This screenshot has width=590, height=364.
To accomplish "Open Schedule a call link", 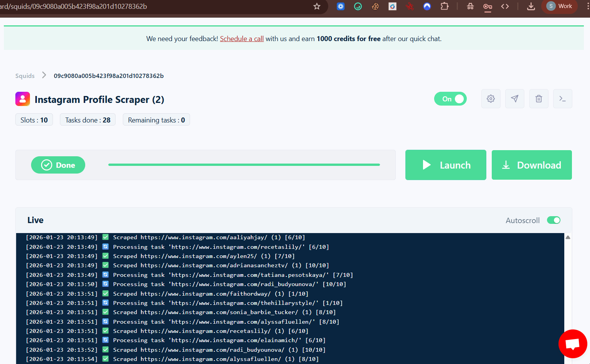I will (241, 38).
